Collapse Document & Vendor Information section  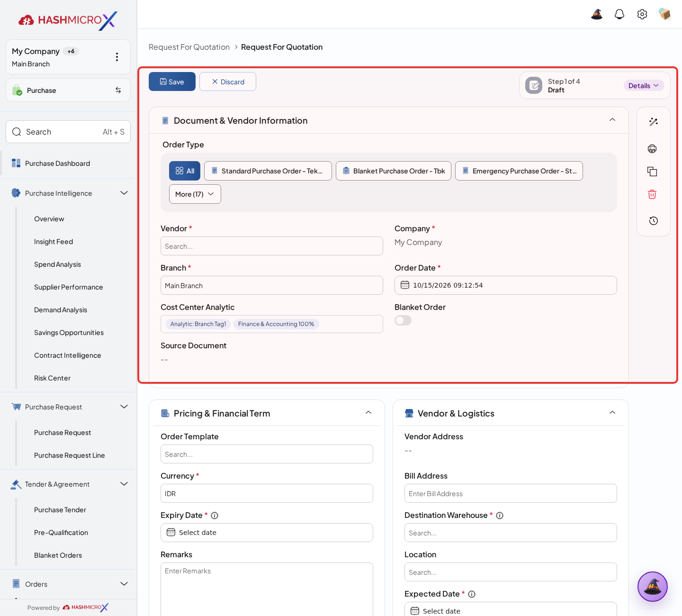click(x=612, y=120)
